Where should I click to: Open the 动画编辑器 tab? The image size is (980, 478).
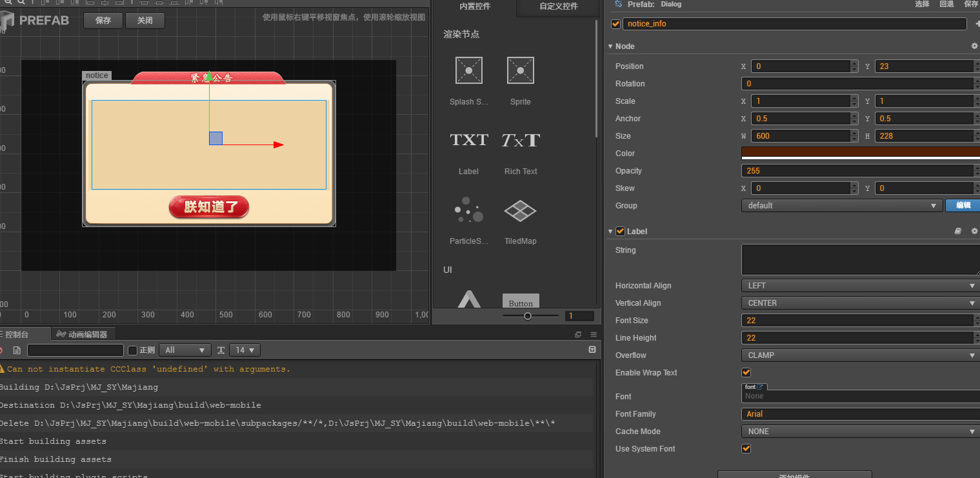pyautogui.click(x=83, y=334)
